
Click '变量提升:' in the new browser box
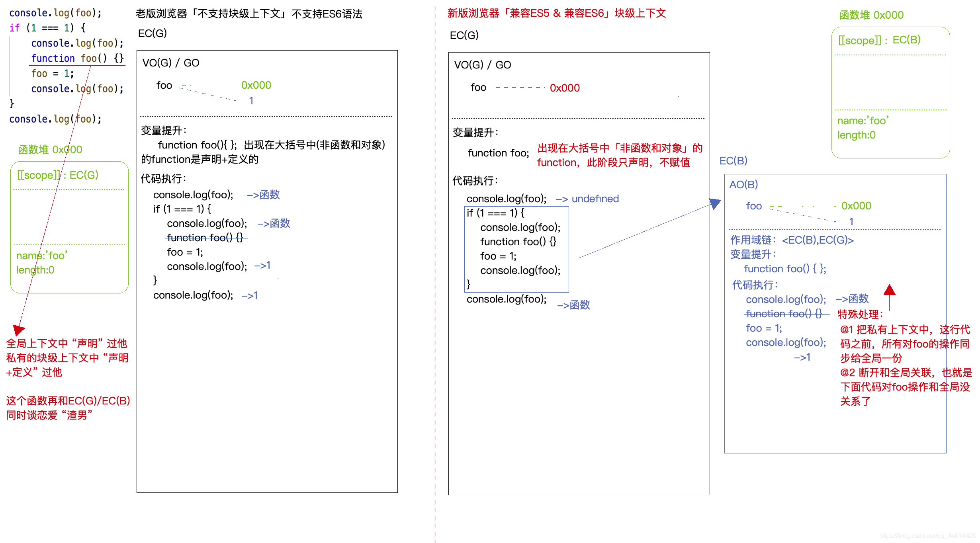[476, 133]
